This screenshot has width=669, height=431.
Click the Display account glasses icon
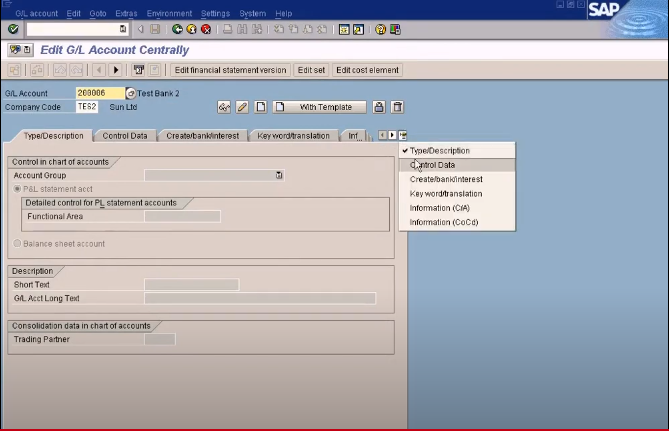[224, 107]
